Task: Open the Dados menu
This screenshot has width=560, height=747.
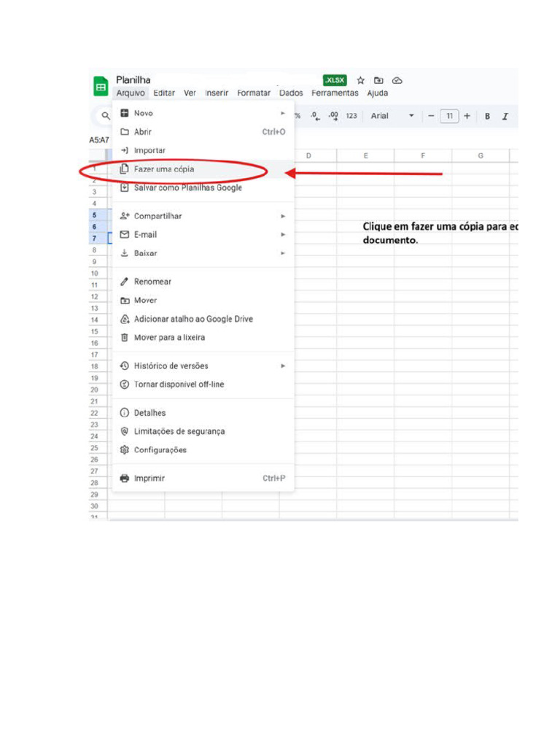Action: pyautogui.click(x=291, y=93)
